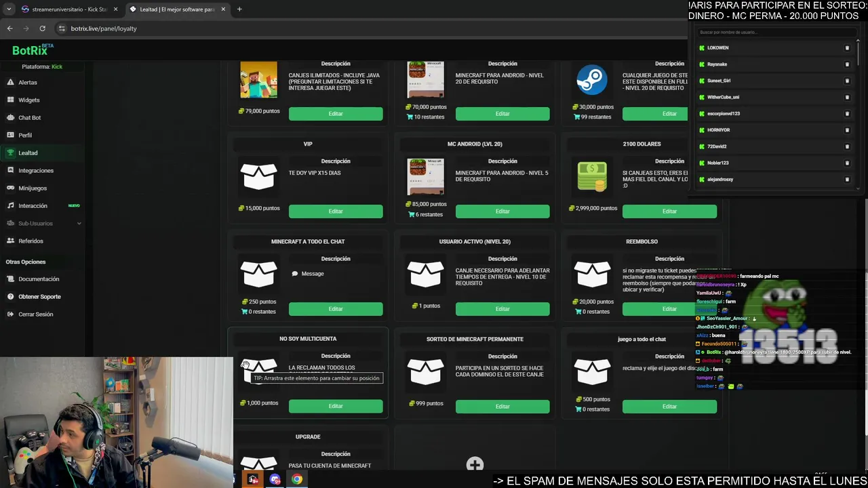The height and width of the screenshot is (488, 868).
Task: Edit the VIP reward
Action: 336,211
